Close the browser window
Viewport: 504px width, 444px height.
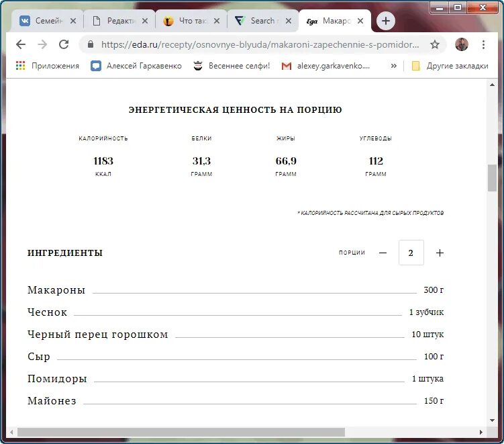click(483, 7)
